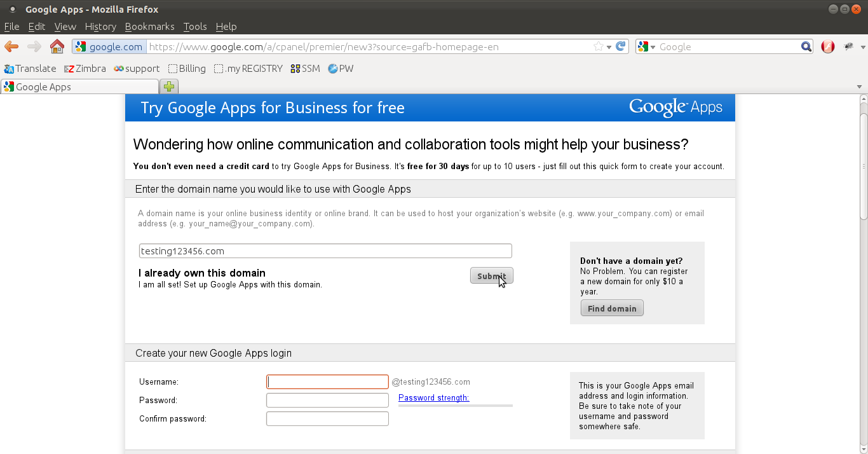Open the Billing bookmark
This screenshot has height=454, width=868.
point(187,69)
